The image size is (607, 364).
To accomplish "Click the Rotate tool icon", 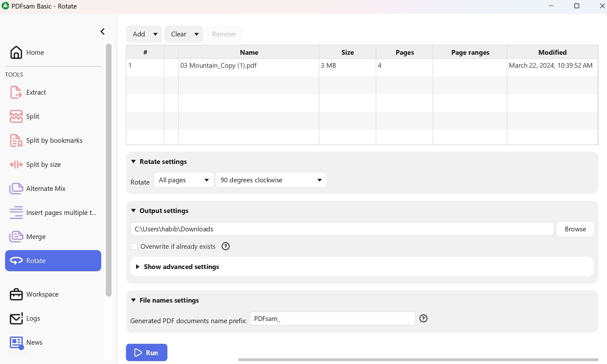I will click(16, 261).
